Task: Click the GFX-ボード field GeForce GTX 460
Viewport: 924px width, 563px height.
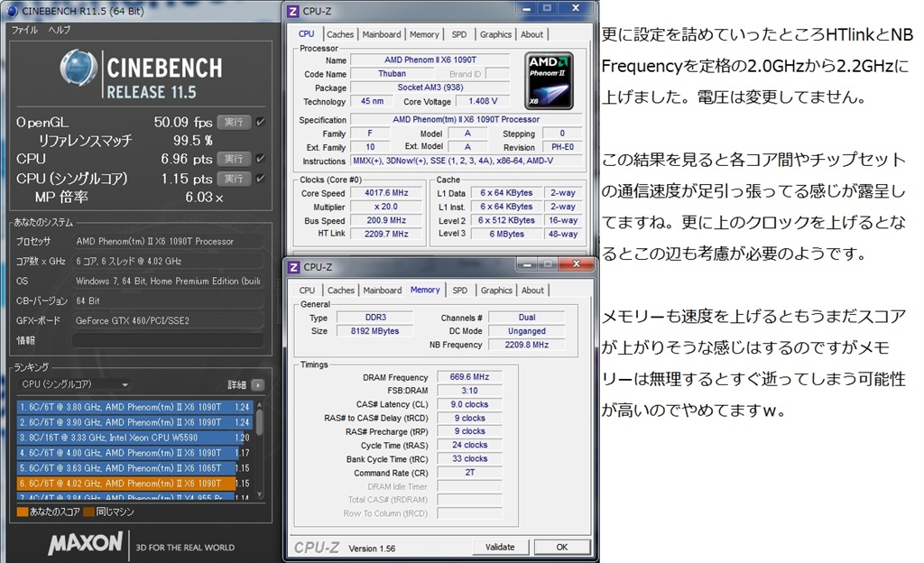Action: click(168, 320)
